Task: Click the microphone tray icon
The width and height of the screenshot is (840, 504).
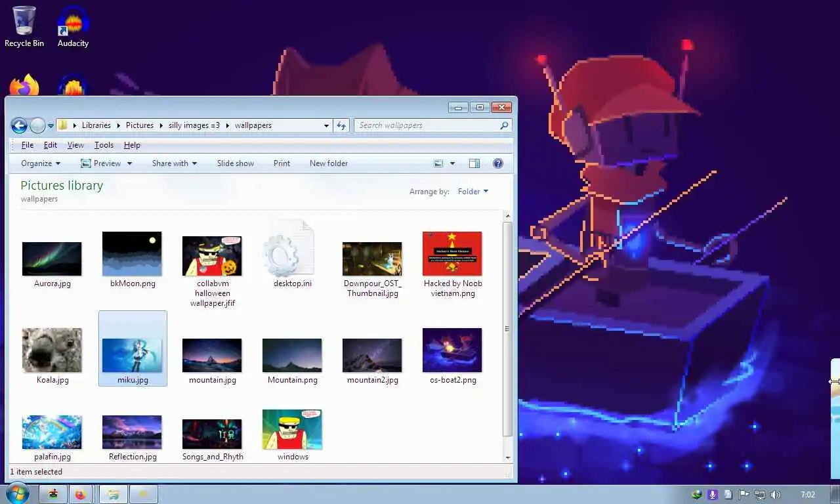Action: pyautogui.click(x=713, y=495)
